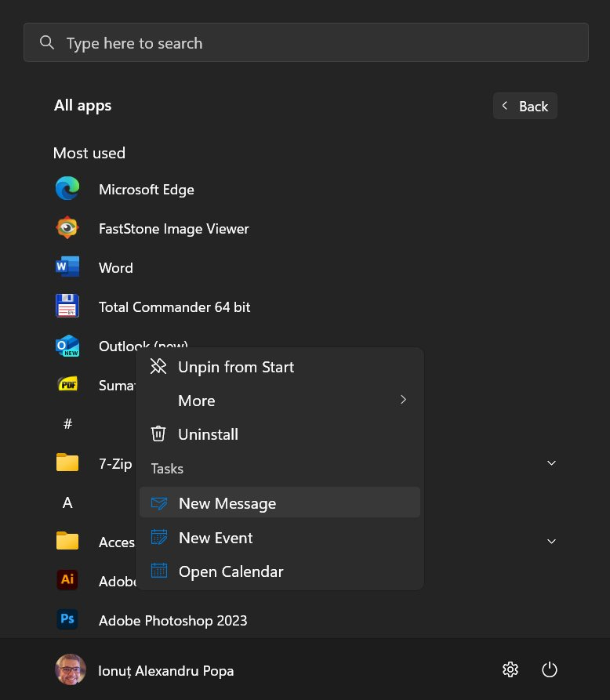Open Settings via the gear icon

[510, 669]
